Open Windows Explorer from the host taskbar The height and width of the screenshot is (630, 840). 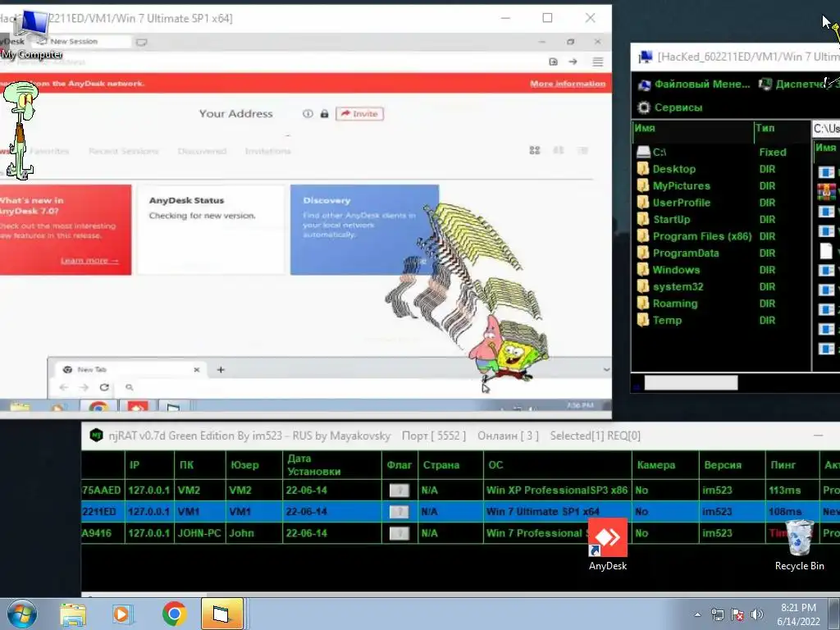coord(73,614)
